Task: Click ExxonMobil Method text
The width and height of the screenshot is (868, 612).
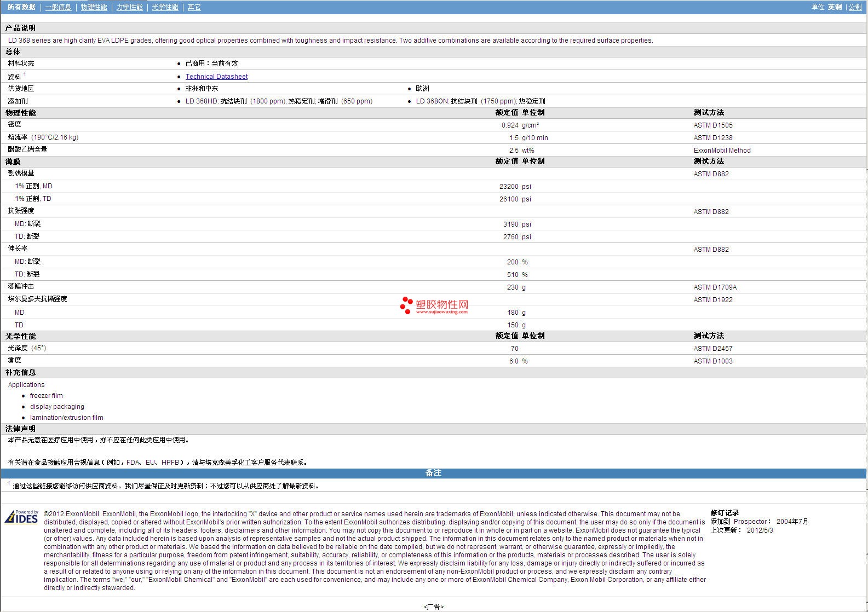Action: (722, 151)
